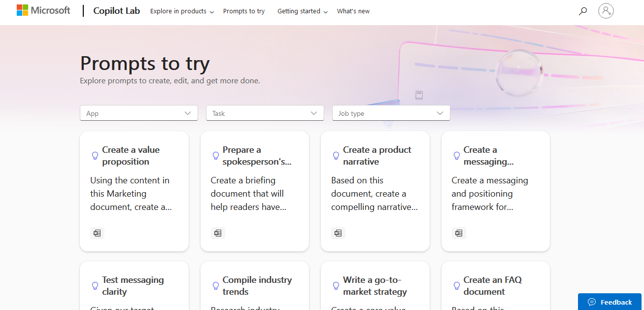Click the Copilot Lab title link
Image resolution: width=644 pixels, height=310 pixels.
point(117,11)
